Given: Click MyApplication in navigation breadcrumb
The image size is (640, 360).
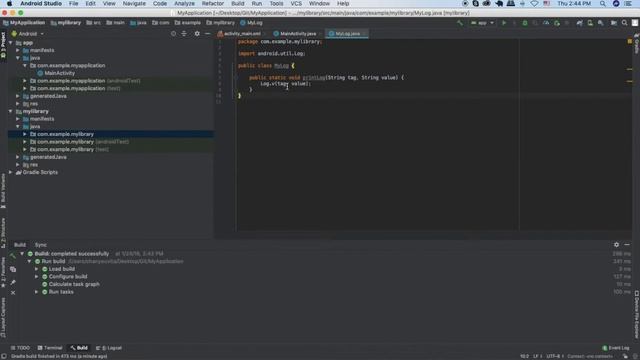Looking at the screenshot, I should pos(24,23).
